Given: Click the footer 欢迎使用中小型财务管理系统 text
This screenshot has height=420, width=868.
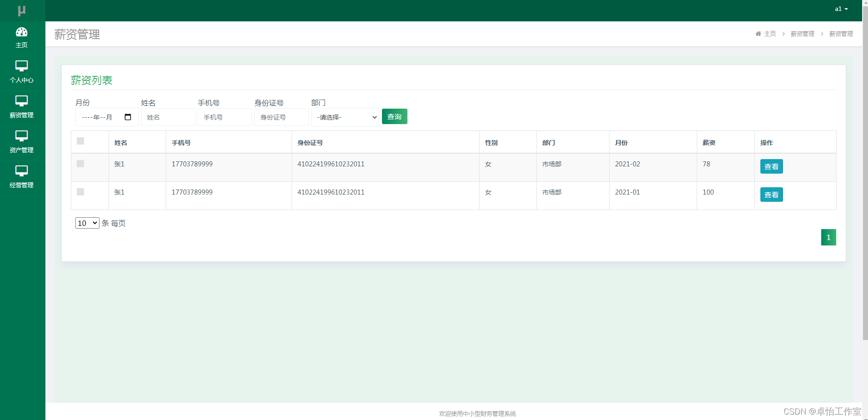Looking at the screenshot, I should (x=477, y=414).
